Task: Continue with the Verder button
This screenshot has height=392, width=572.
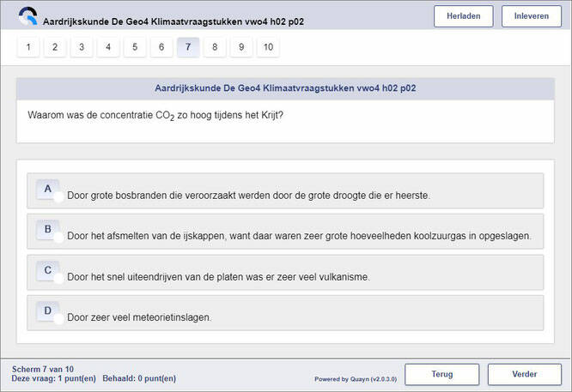Action: click(x=524, y=374)
